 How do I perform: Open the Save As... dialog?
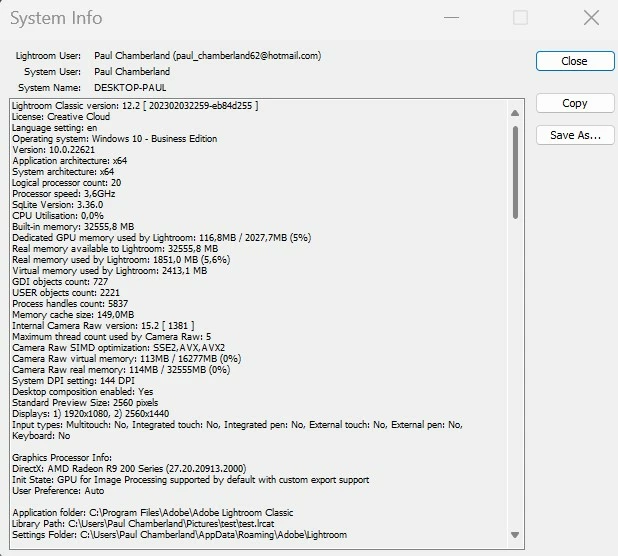coord(575,135)
